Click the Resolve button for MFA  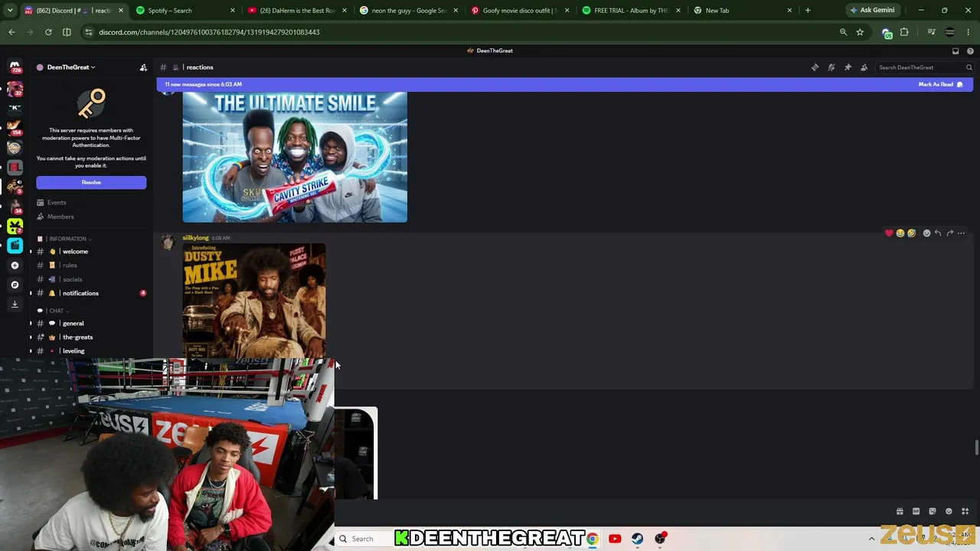[x=91, y=182]
